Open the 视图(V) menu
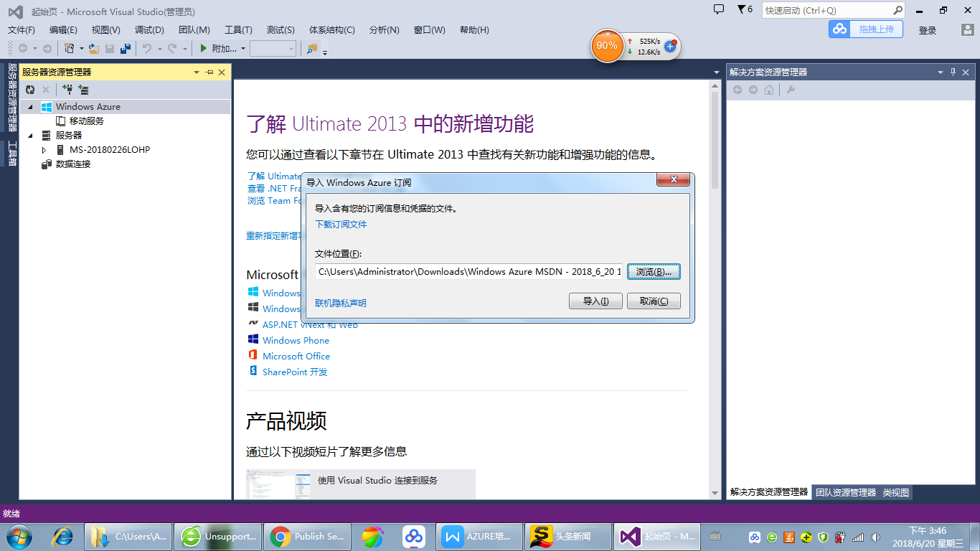Viewport: 980px width, 551px height. pos(105,30)
